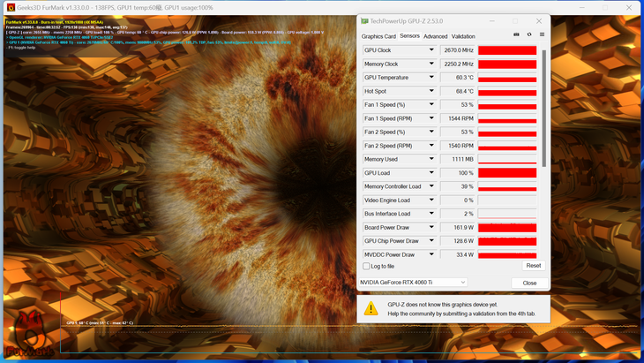Click the 33.4 W MVDDC power value
The width and height of the screenshot is (644, 363).
click(x=458, y=254)
